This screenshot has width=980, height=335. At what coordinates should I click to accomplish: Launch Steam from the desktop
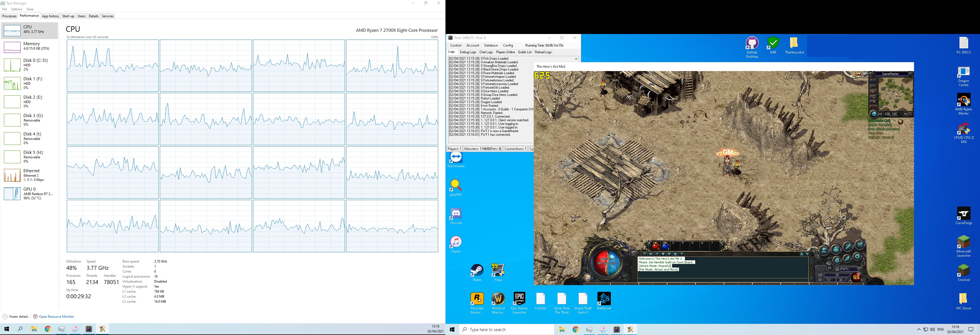point(477,273)
